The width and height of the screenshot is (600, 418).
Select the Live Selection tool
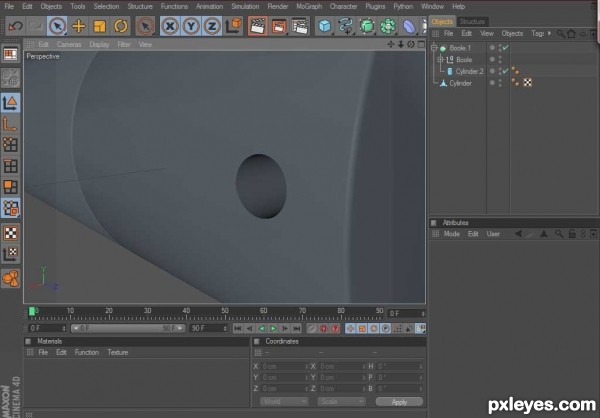point(57,26)
